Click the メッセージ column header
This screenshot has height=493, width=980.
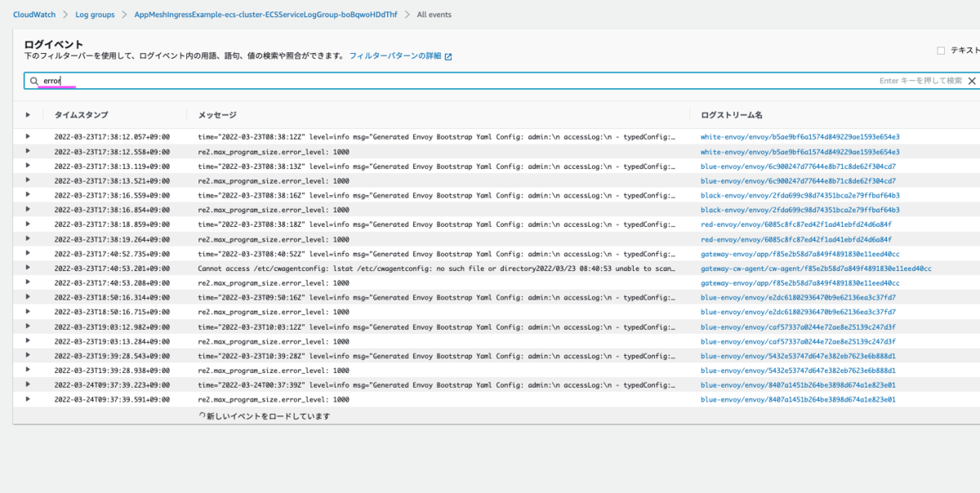217,115
